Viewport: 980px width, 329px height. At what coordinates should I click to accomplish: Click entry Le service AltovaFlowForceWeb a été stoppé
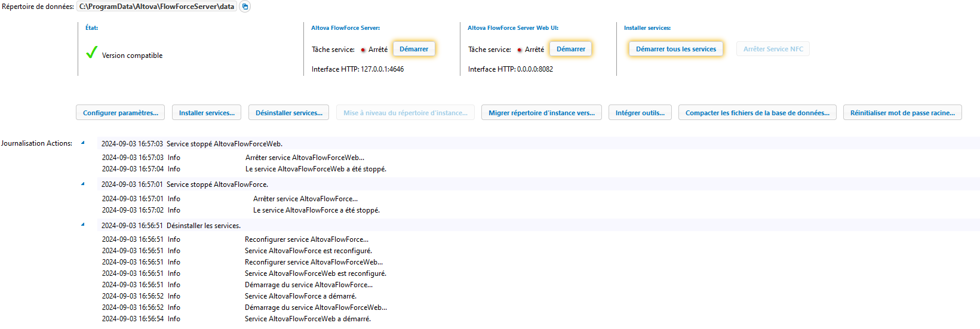coord(316,169)
